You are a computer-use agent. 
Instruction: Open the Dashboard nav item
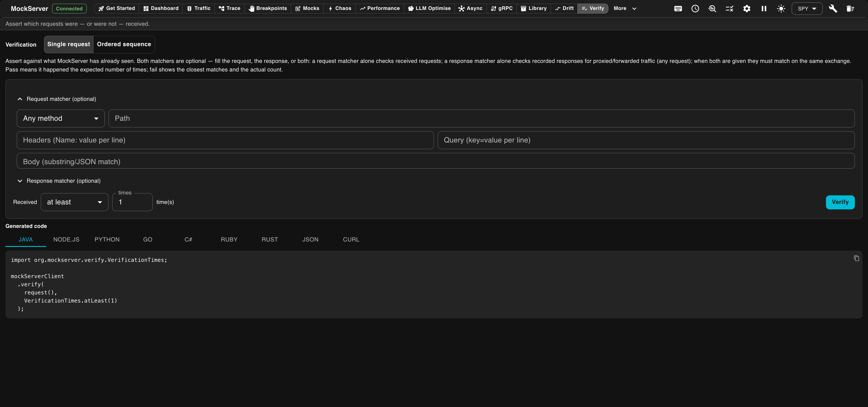pos(161,8)
